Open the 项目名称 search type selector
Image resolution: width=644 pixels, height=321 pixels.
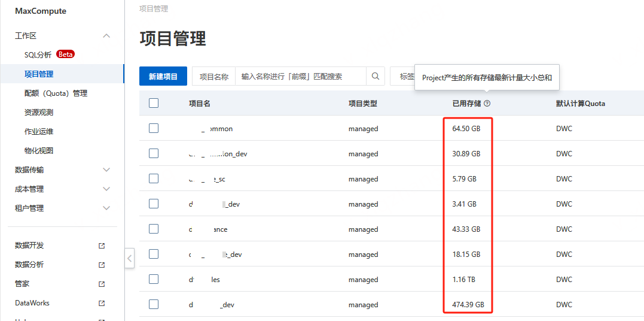(213, 77)
